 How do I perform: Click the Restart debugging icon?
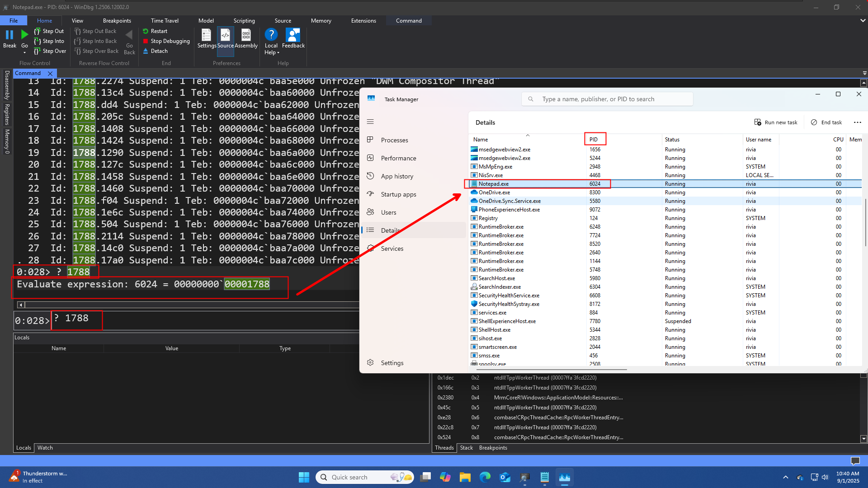coord(146,31)
